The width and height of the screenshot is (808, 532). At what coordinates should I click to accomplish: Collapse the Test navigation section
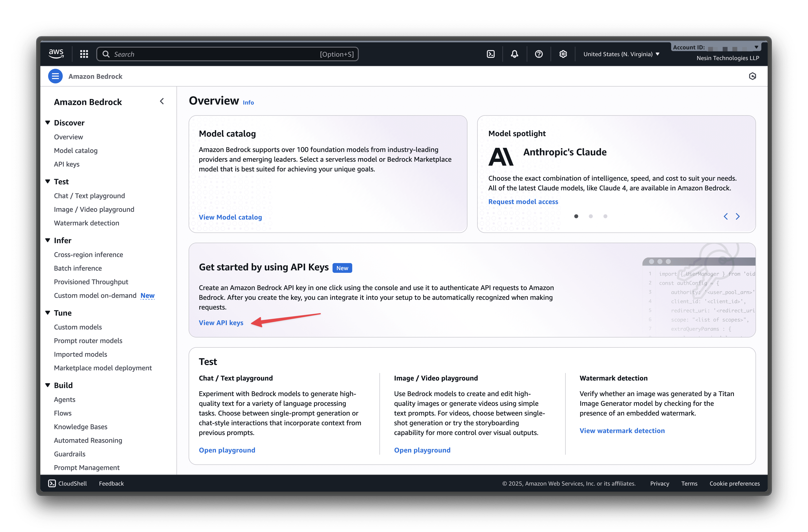click(48, 181)
